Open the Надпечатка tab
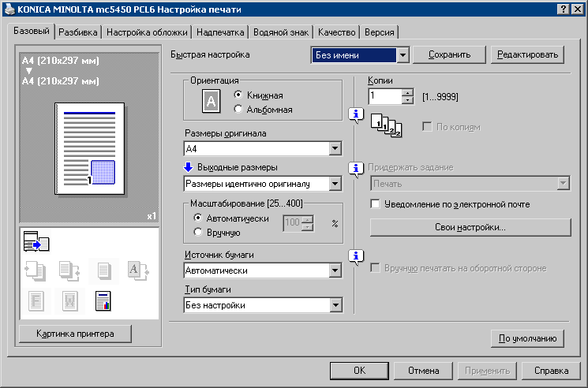The height and width of the screenshot is (388, 588). 220,32
